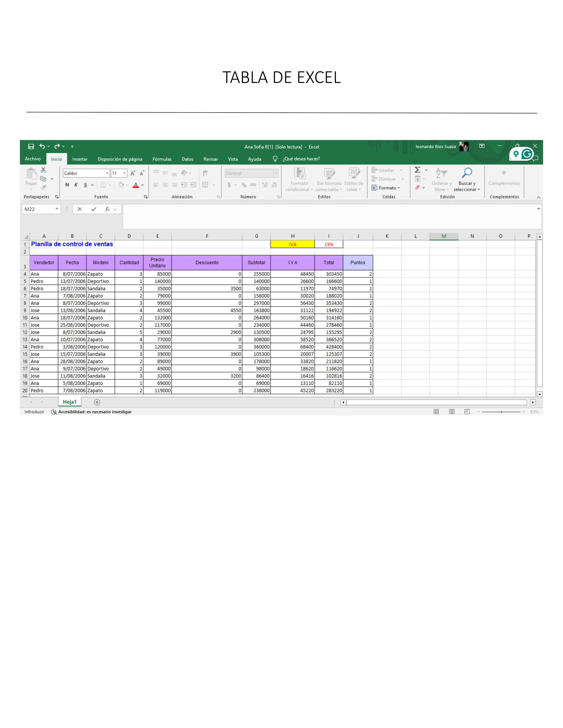This screenshot has width=563, height=728.
Task: Select the Hoja1 sheet tab
Action: tap(69, 402)
